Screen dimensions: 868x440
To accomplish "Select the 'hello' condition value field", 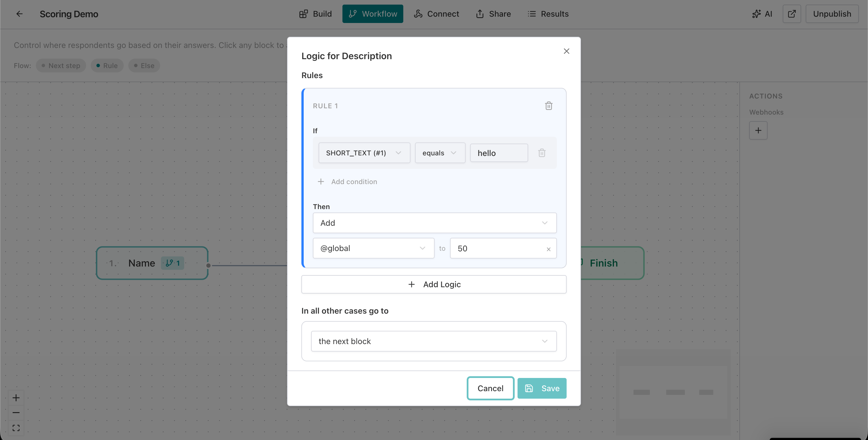I will coord(499,153).
